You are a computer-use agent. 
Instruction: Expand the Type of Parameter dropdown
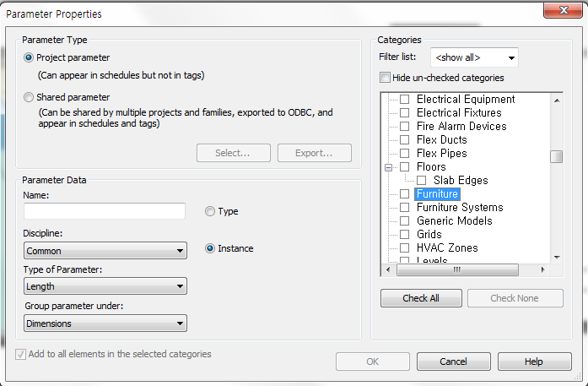point(105,287)
